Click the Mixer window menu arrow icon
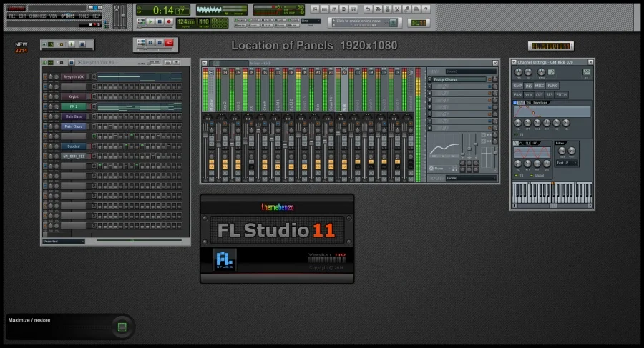644x348 pixels. [204, 63]
